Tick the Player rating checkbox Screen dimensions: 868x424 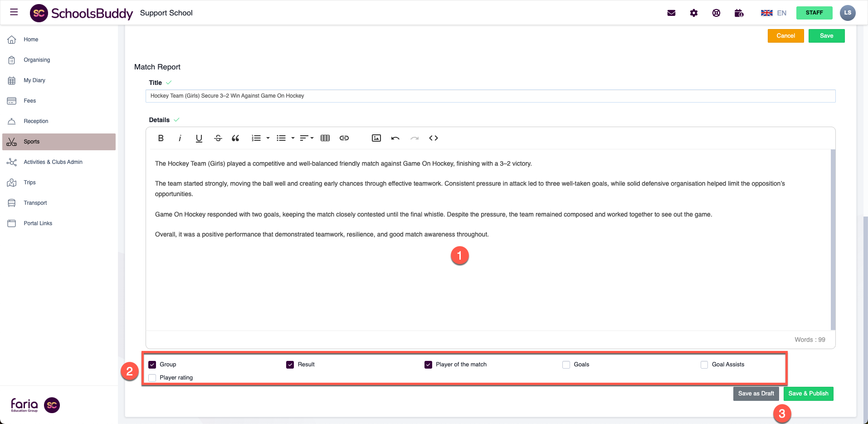point(152,378)
